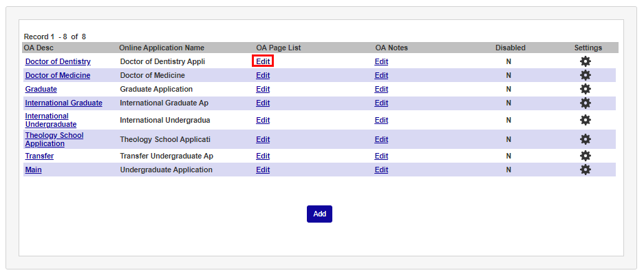Open the International Undergraduate link
The image size is (644, 275).
coord(51,120)
